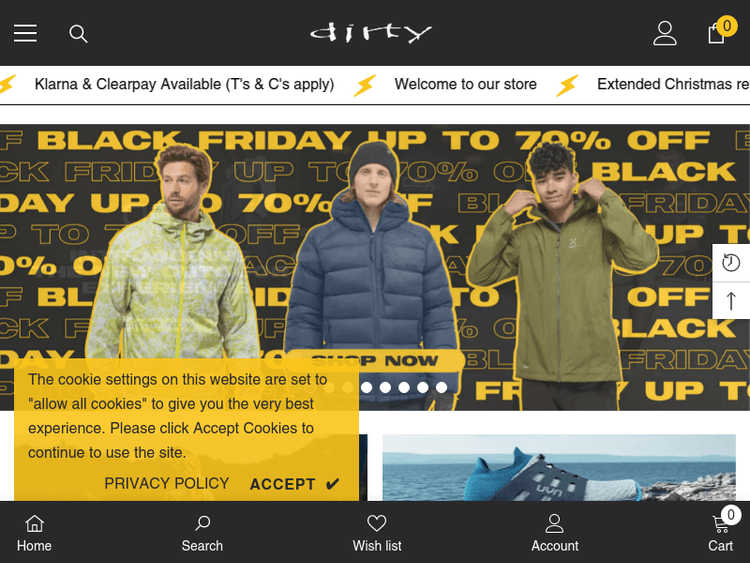Go to Home in bottom bar

34,533
